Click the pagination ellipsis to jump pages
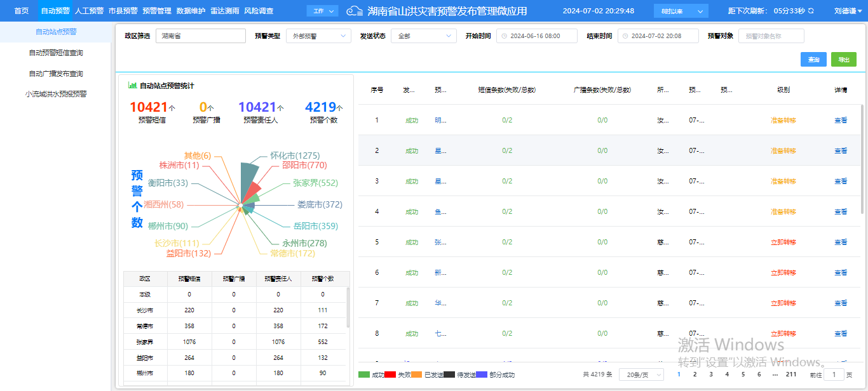 [775, 374]
